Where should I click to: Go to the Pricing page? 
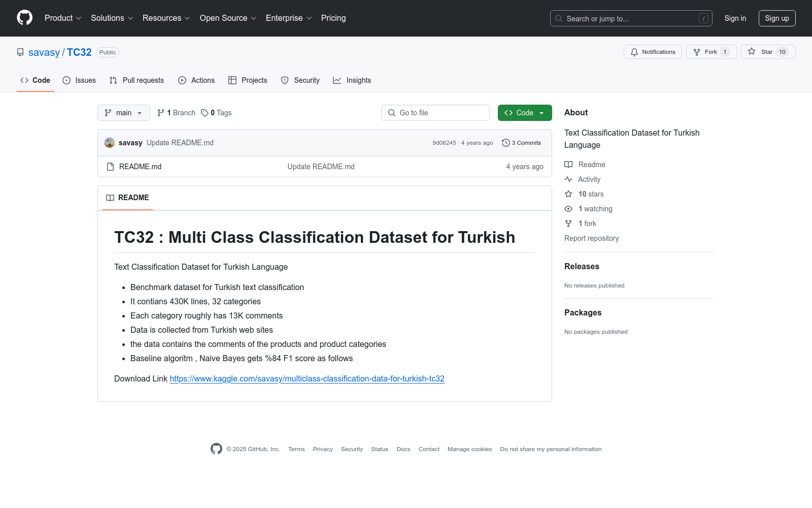pos(333,18)
